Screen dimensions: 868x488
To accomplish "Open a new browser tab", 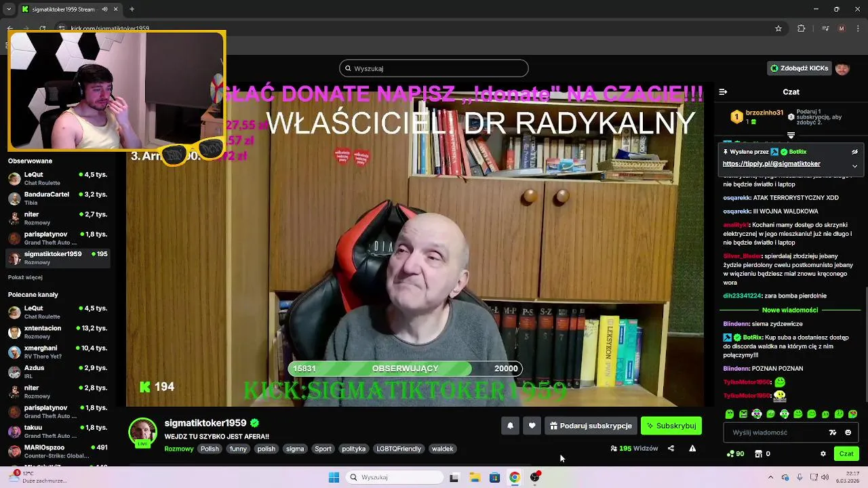I will tap(132, 9).
